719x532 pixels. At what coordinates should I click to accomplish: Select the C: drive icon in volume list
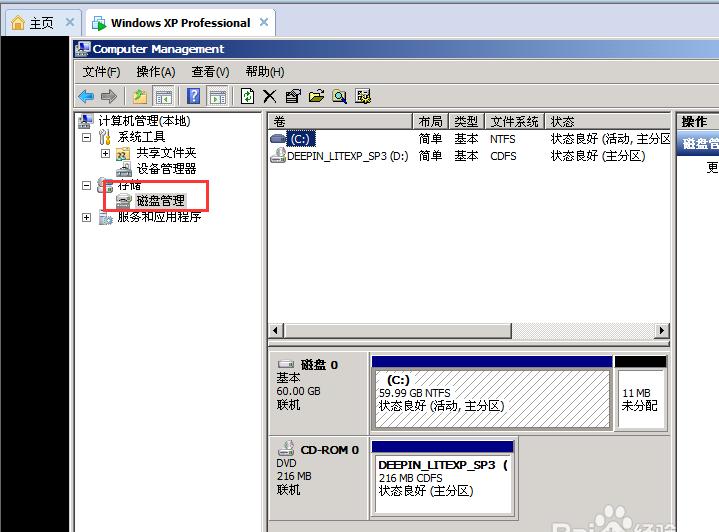(278, 139)
